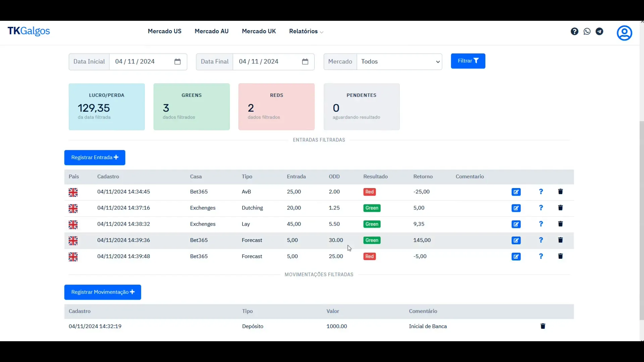Click the Data Final date field
644x362 pixels.
(x=273, y=62)
